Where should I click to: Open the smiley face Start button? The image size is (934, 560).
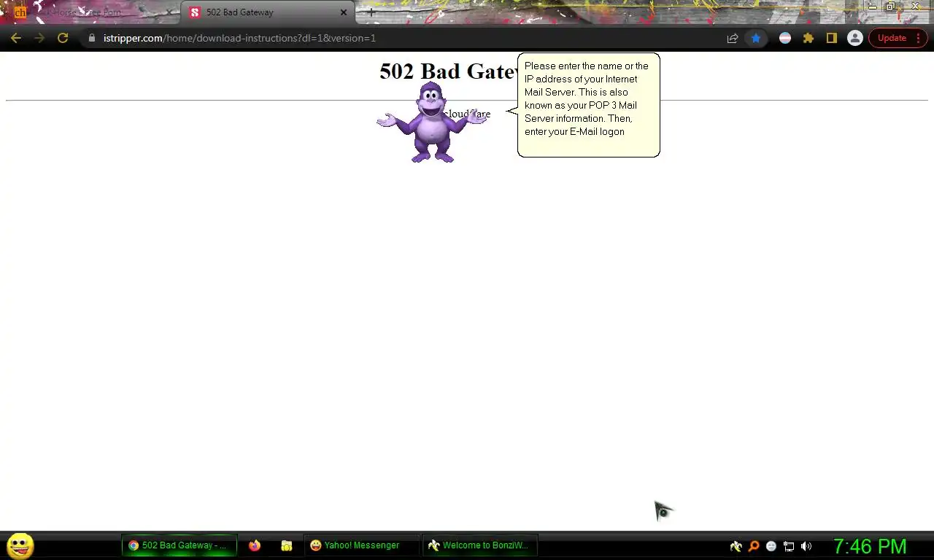20,545
